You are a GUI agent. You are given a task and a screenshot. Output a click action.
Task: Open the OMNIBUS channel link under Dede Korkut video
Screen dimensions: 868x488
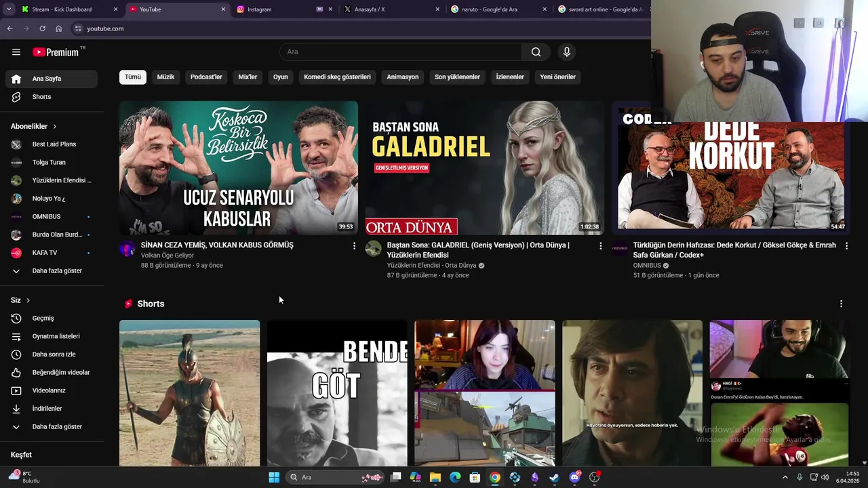point(647,266)
